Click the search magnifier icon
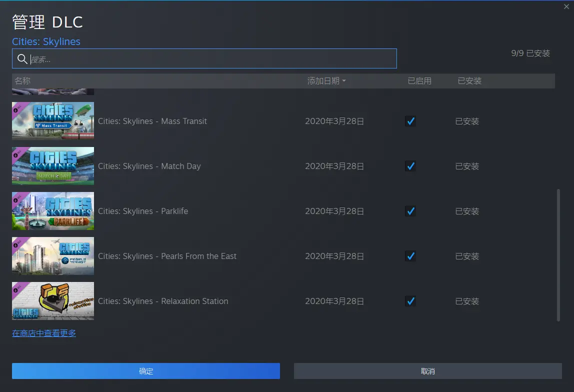Image resolution: width=574 pixels, height=392 pixels. 22,59
